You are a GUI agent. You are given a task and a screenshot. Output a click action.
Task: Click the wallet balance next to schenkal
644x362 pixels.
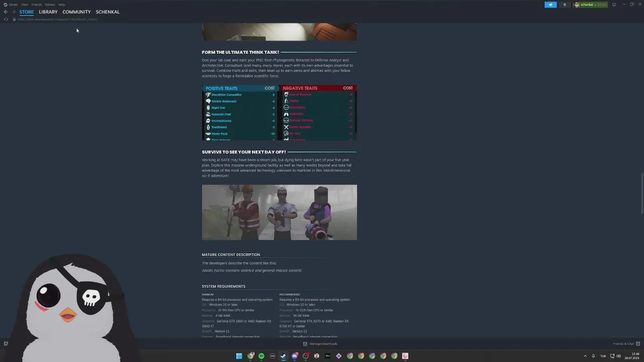[602, 5]
